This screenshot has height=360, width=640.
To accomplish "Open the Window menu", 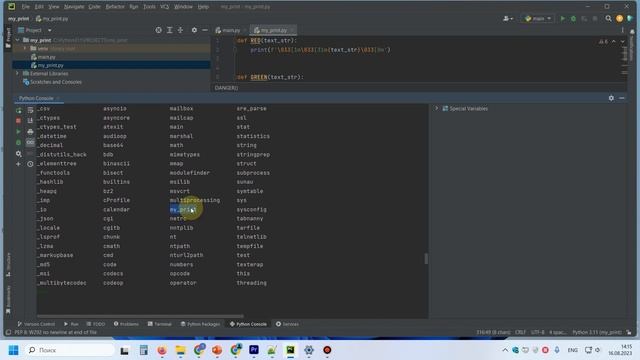I will pyautogui.click(x=183, y=7).
